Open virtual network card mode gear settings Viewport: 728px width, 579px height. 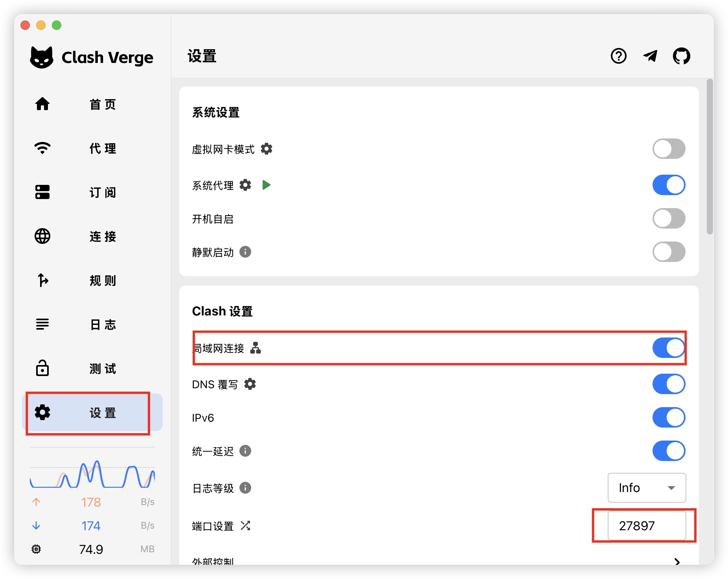click(x=267, y=149)
